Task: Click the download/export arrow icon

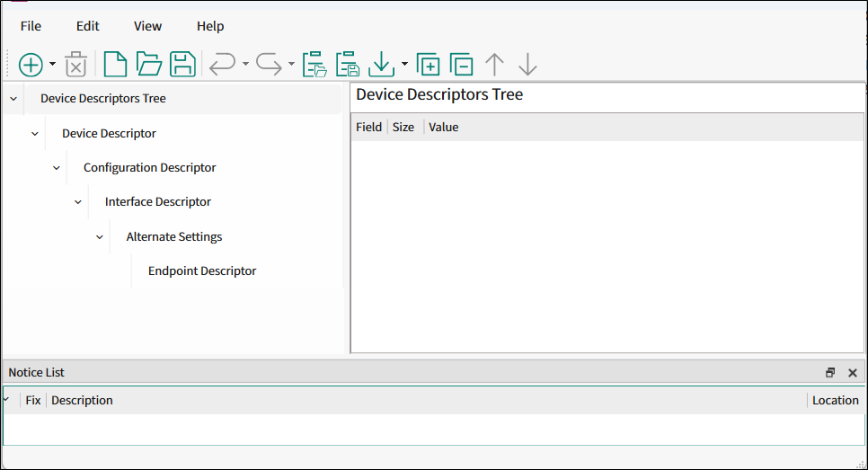Action: (x=381, y=64)
